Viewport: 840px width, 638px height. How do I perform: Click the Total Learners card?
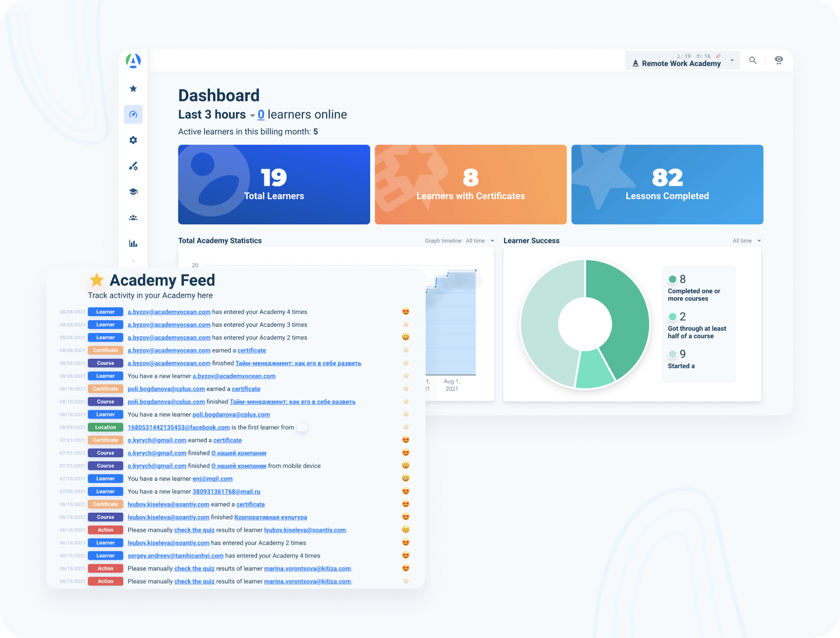pos(274,185)
